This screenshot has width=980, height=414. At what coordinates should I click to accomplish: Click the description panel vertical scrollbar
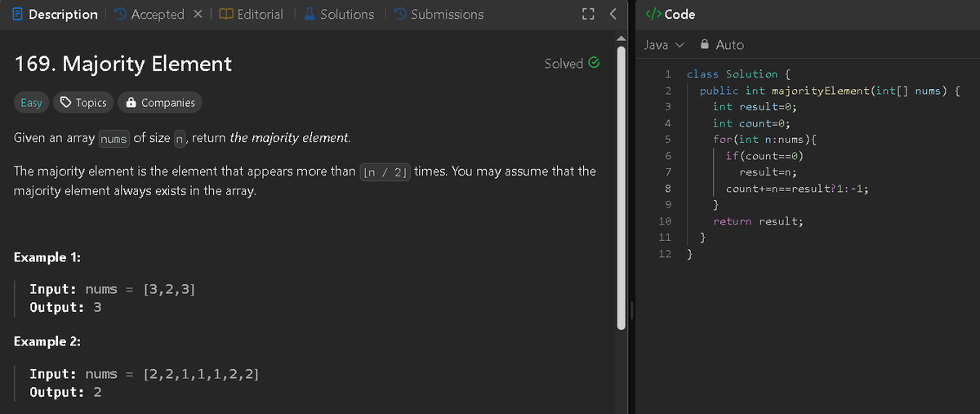pyautogui.click(x=622, y=186)
